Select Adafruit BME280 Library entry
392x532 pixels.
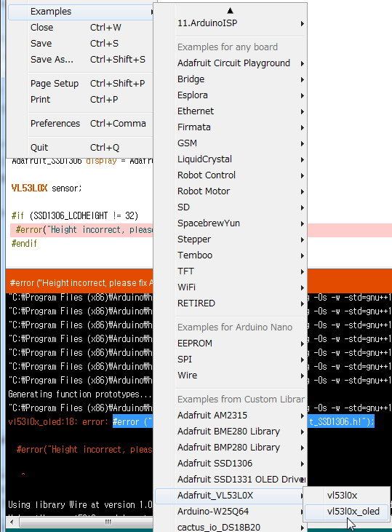pos(231,432)
